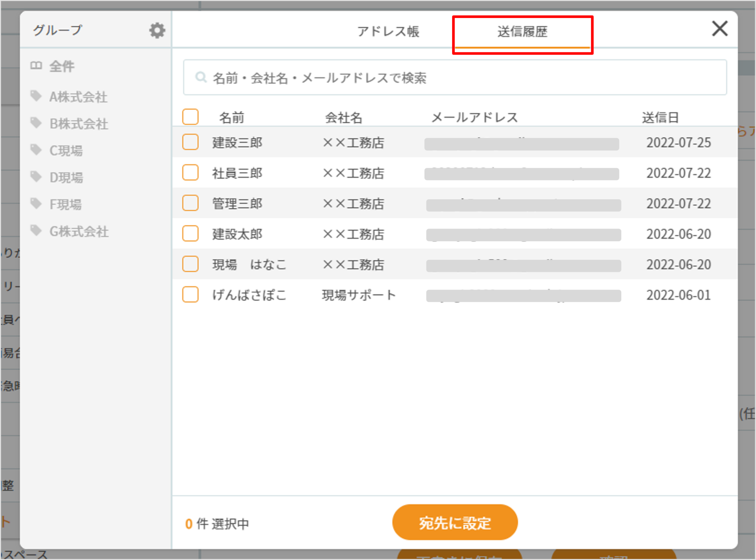756x560 pixels.
Task: Close the address book dialog
Action: pyautogui.click(x=719, y=29)
